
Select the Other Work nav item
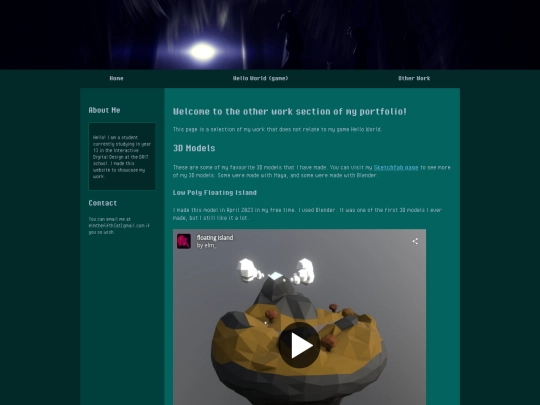(414, 78)
